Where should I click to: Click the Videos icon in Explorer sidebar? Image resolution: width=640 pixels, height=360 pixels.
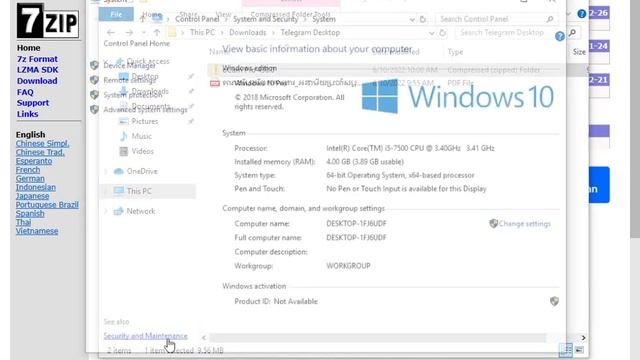tap(123, 151)
